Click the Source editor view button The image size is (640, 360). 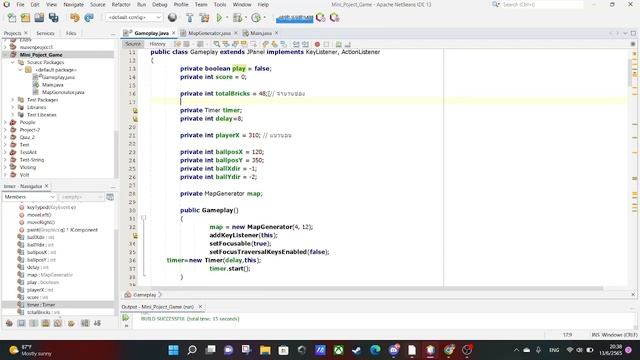[133, 44]
